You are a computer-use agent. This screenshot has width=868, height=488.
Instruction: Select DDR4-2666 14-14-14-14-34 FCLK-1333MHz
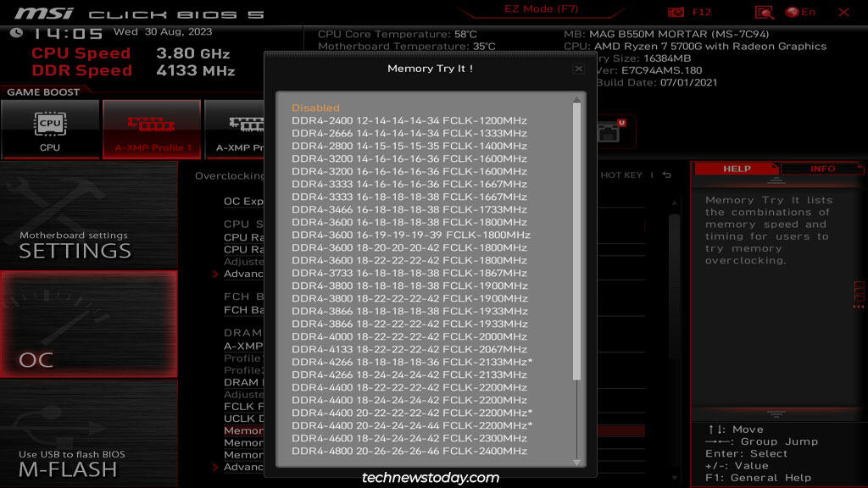(x=409, y=133)
